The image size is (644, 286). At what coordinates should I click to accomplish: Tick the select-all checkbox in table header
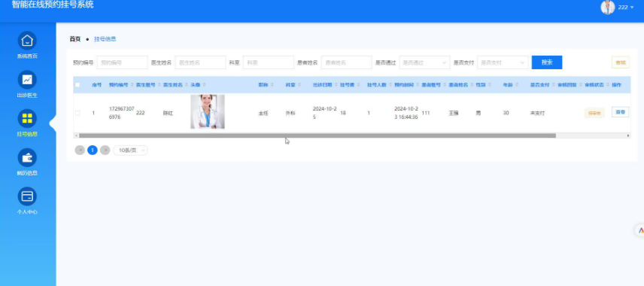coord(77,85)
